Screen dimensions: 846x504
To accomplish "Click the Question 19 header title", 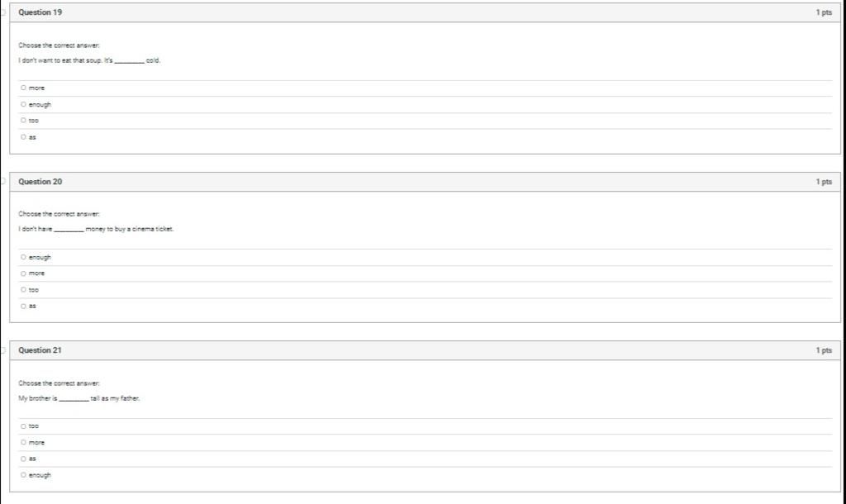I will coord(40,12).
